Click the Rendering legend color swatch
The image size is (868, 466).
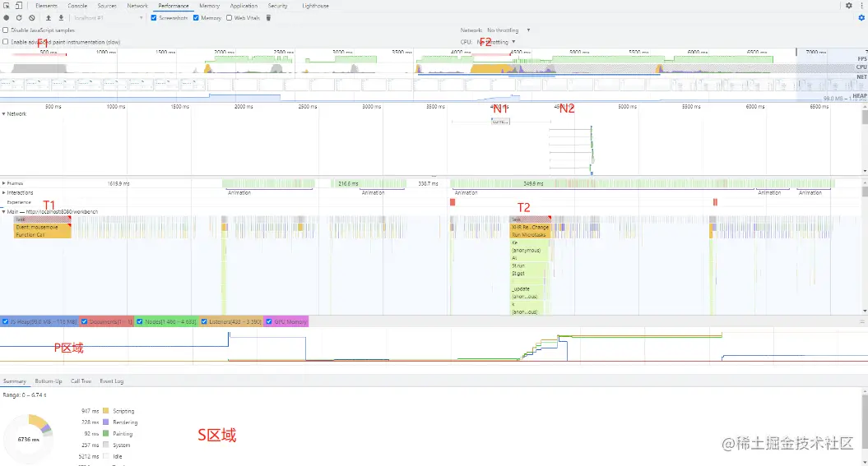coord(106,422)
